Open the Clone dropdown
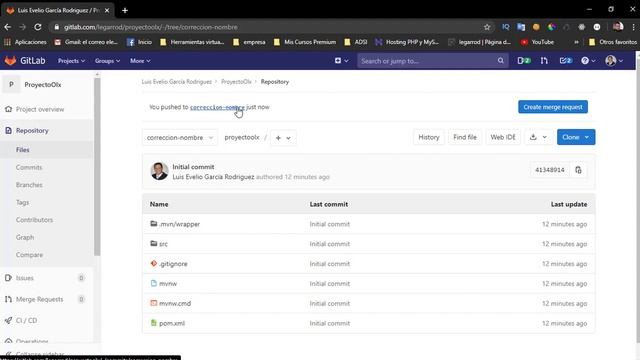The width and height of the screenshot is (640, 360). [x=576, y=137]
